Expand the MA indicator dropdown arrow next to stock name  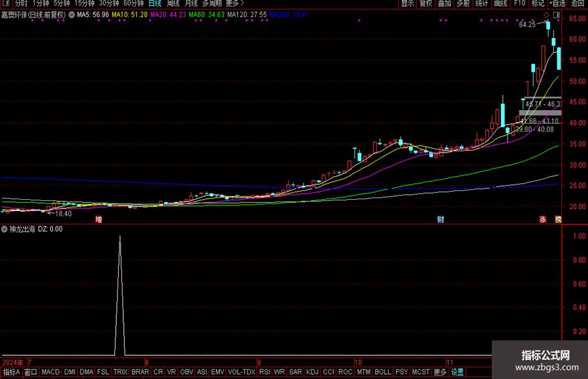(72, 15)
